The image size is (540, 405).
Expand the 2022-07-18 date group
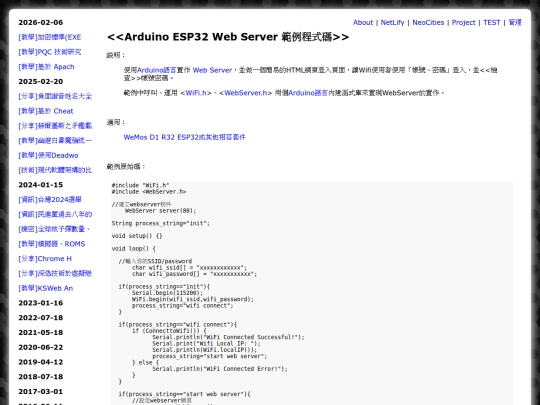(x=41, y=318)
